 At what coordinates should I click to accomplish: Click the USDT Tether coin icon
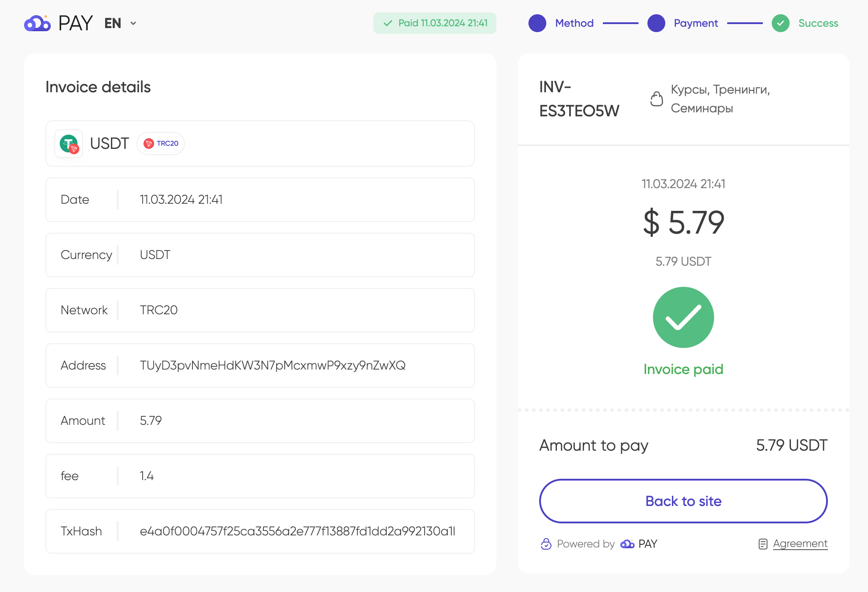click(69, 144)
